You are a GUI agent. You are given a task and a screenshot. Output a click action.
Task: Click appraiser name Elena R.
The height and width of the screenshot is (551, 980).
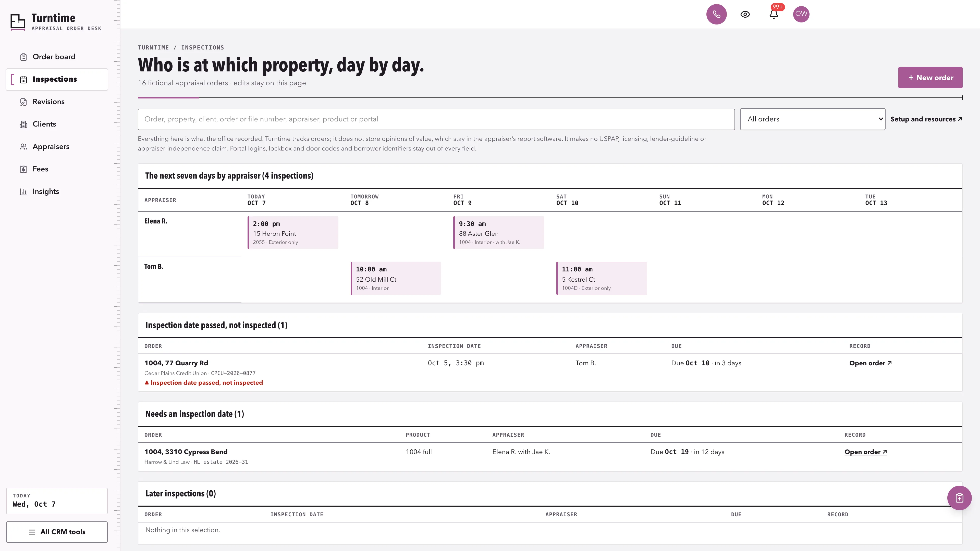point(156,221)
